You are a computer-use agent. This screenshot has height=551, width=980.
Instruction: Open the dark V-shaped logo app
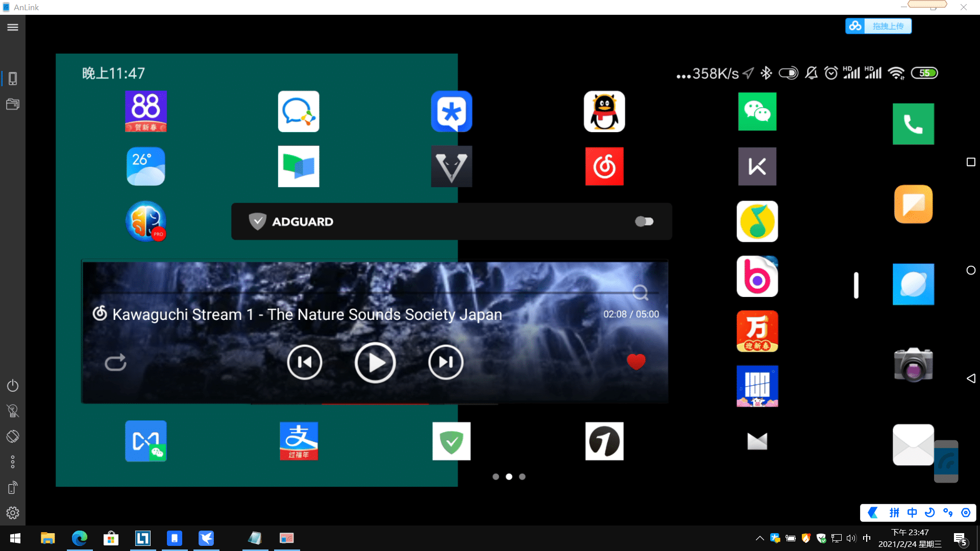click(452, 166)
